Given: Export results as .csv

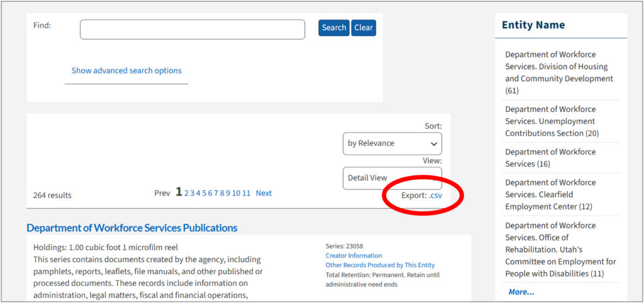Looking at the screenshot, I should tap(435, 196).
